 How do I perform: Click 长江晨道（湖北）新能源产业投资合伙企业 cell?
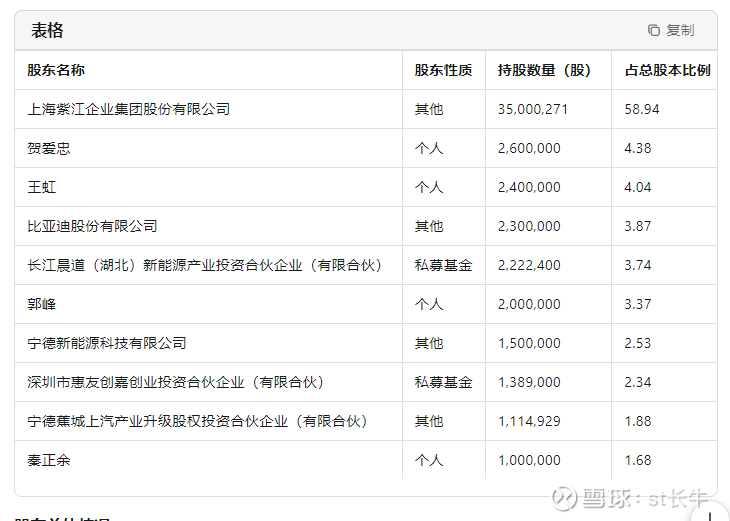[205, 265]
